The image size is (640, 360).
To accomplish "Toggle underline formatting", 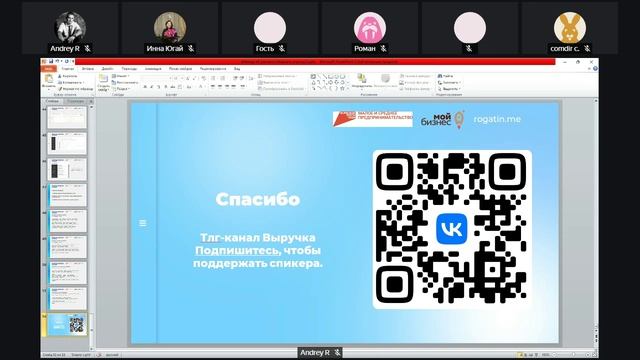I will pyautogui.click(x=158, y=87).
